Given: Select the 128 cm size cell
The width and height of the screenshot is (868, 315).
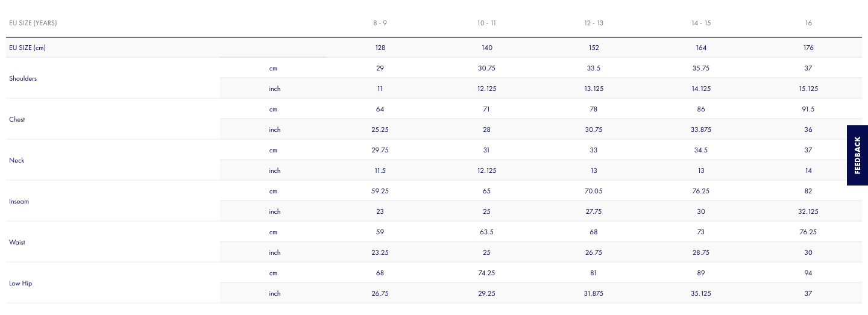Looking at the screenshot, I should coord(380,48).
